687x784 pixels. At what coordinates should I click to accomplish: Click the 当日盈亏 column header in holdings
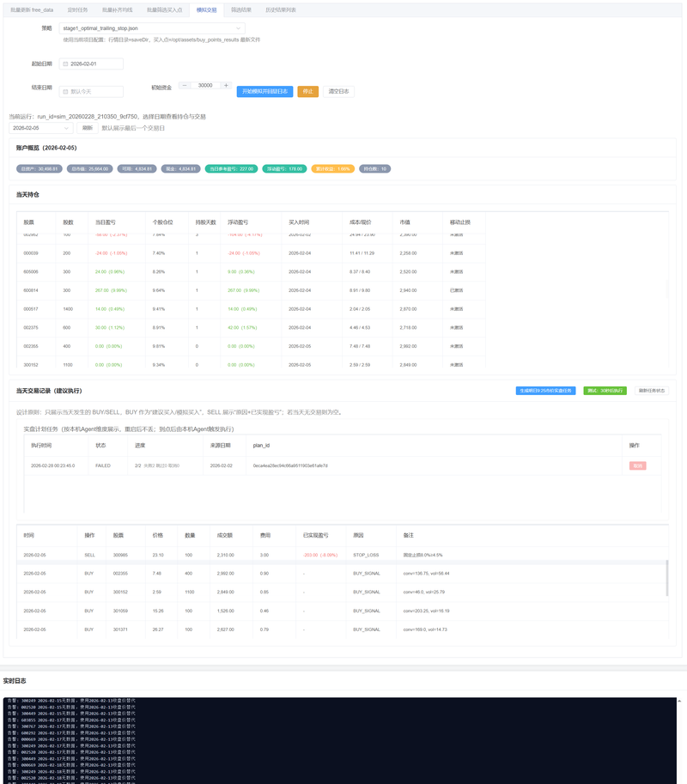tap(106, 222)
